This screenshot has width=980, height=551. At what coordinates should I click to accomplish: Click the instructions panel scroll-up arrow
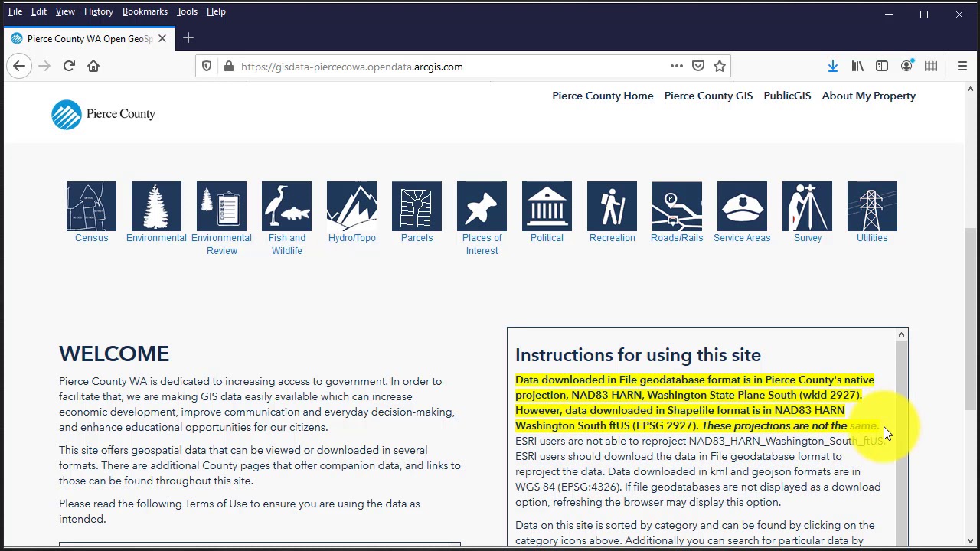901,334
